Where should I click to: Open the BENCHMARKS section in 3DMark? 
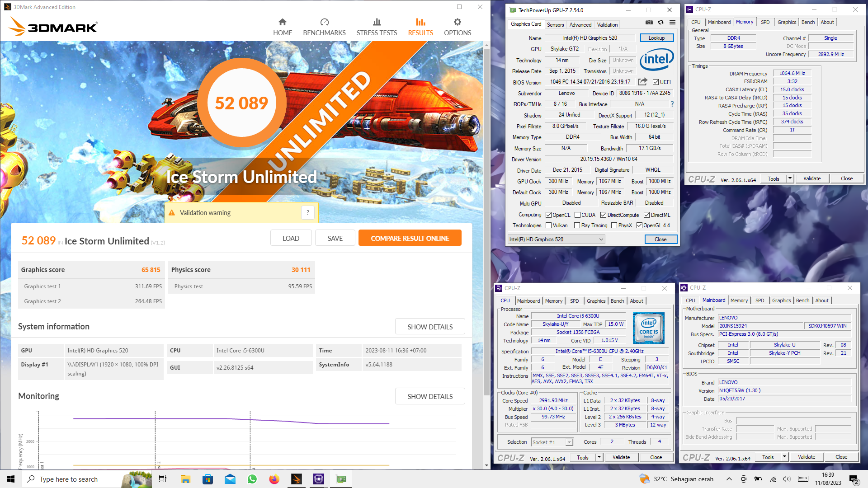pos(324,27)
